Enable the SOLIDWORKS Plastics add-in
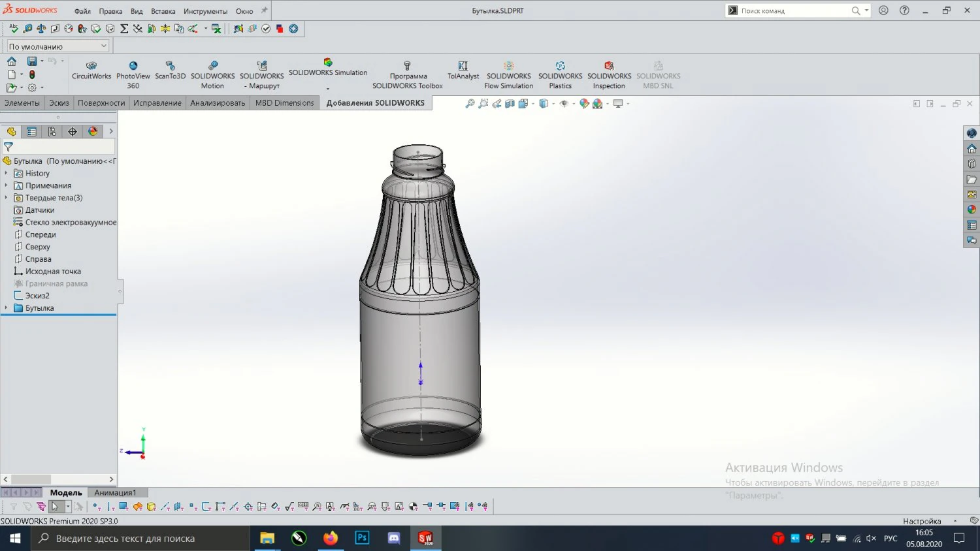The width and height of the screenshot is (980, 551). [560, 75]
